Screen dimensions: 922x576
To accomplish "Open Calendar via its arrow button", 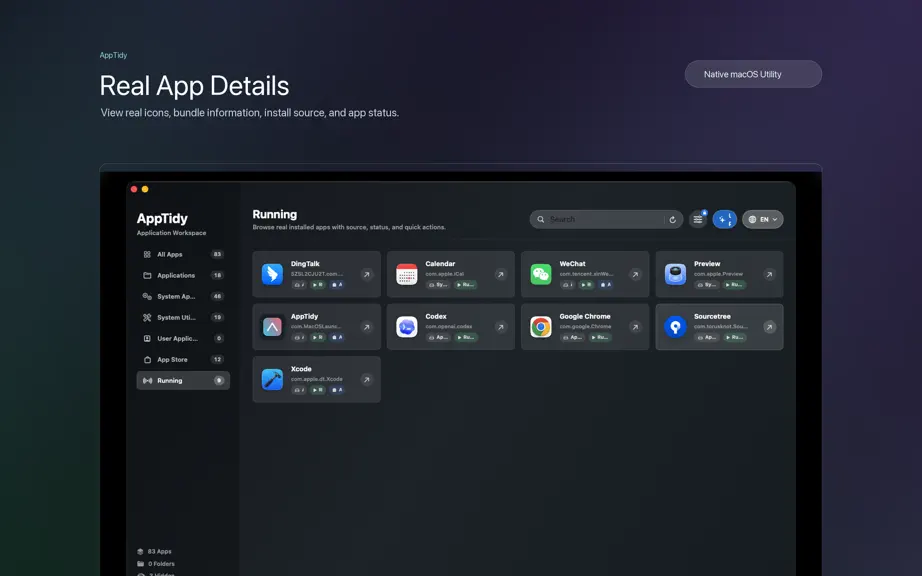I will pos(500,274).
